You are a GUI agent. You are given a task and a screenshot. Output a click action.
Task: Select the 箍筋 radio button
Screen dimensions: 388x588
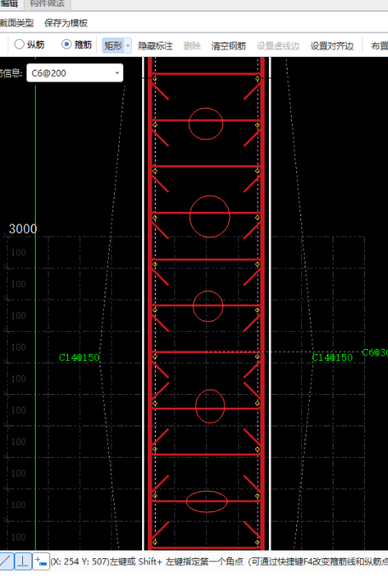(66, 44)
